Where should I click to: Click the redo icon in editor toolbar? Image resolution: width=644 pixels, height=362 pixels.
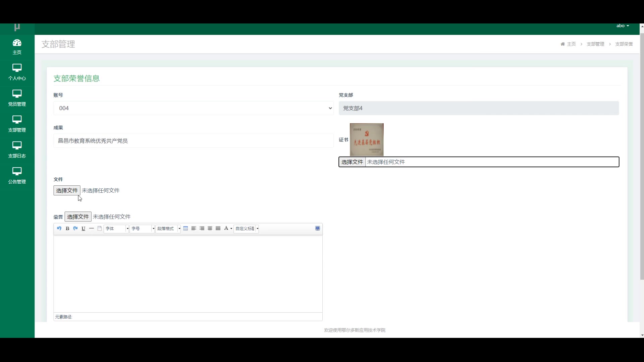point(75,229)
